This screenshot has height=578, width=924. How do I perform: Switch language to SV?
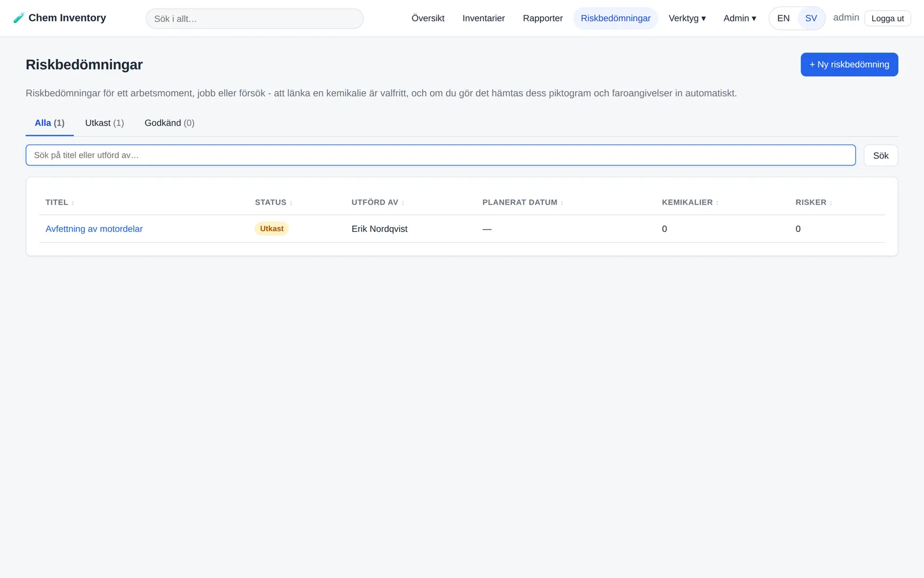click(x=811, y=18)
